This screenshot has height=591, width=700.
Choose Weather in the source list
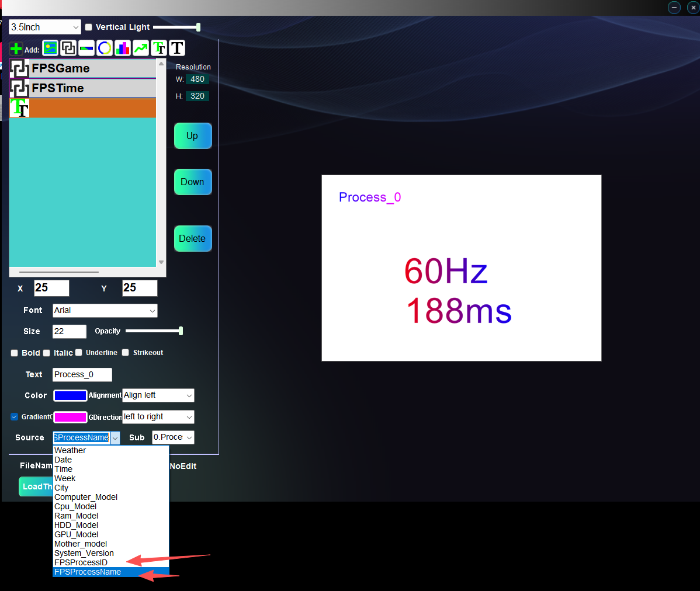pos(70,450)
